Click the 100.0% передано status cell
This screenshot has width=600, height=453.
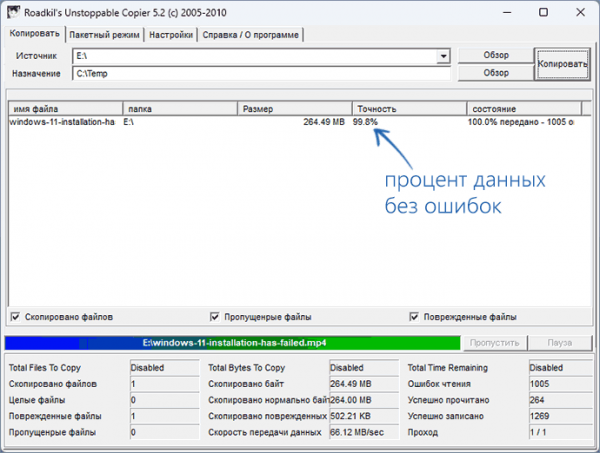click(520, 122)
